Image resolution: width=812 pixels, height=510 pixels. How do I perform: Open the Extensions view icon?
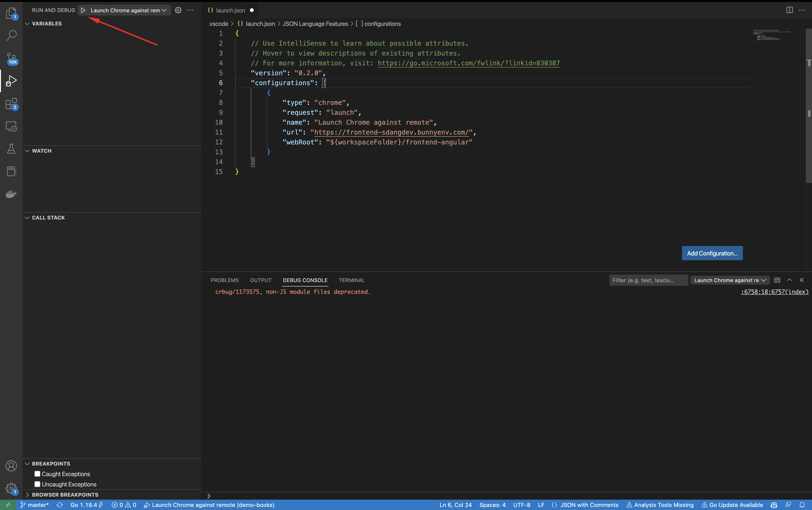(11, 104)
